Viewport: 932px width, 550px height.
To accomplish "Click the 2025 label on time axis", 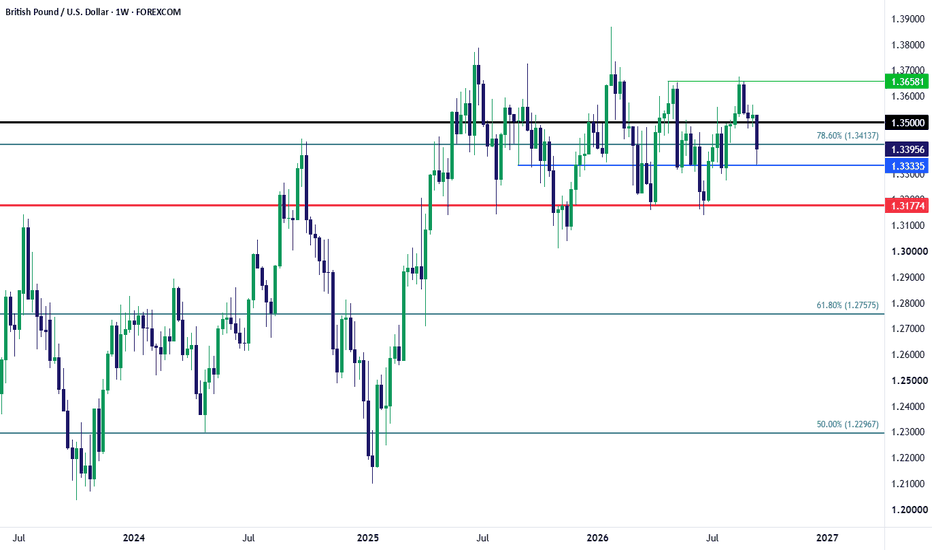I will (x=367, y=538).
